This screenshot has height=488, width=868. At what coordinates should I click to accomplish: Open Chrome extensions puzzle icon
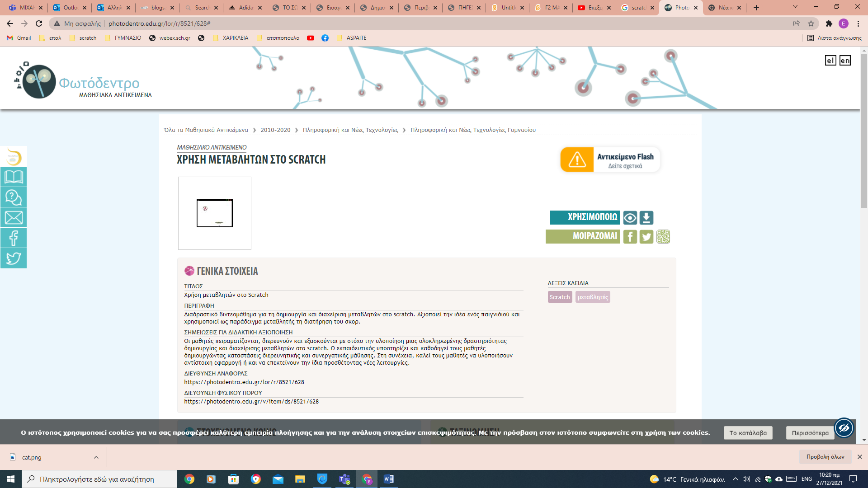(829, 23)
